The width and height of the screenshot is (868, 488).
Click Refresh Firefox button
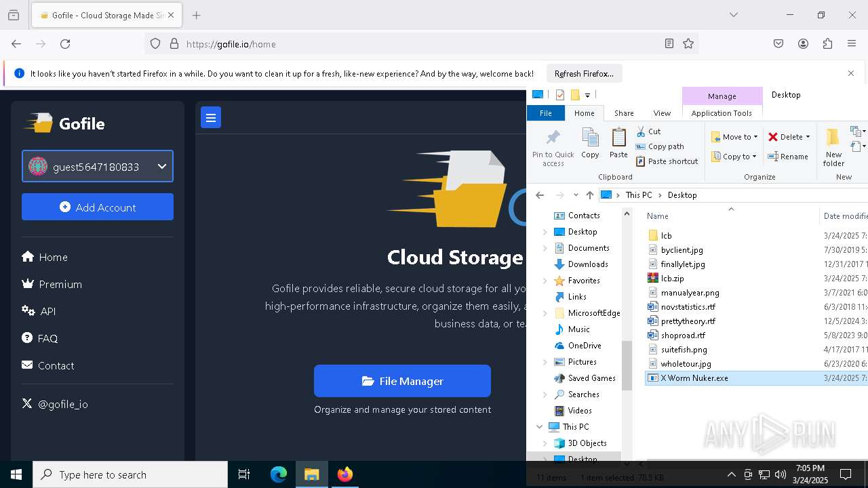pos(584,73)
